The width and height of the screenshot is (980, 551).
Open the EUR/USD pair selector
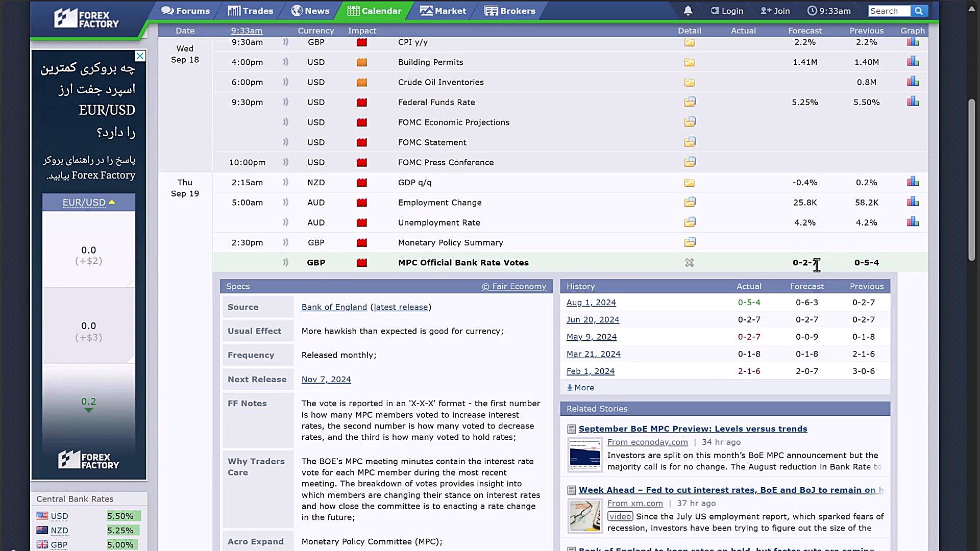[x=89, y=203]
